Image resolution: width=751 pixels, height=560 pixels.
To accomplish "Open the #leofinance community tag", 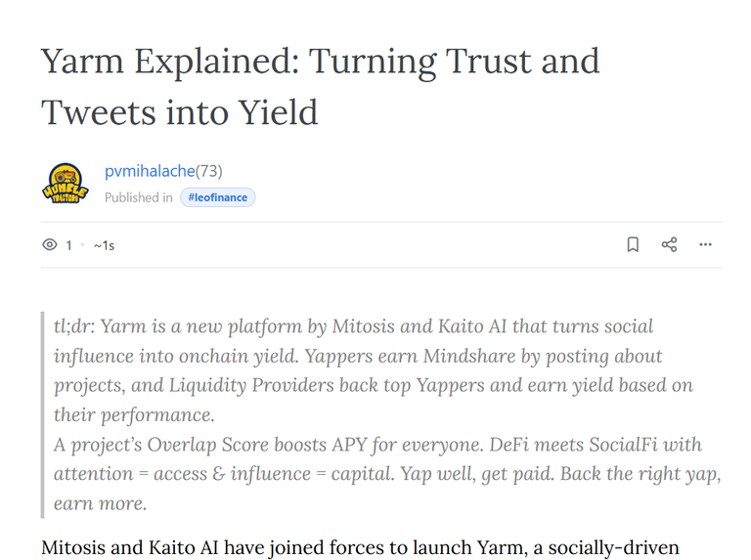I will (217, 197).
